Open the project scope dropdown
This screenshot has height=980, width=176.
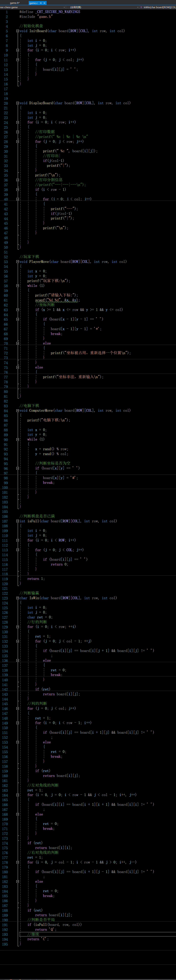click(64, 7)
